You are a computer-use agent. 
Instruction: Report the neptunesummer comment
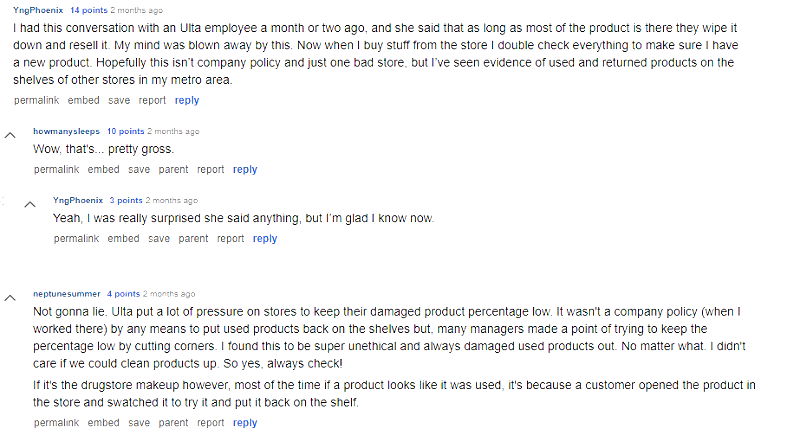[x=210, y=423]
